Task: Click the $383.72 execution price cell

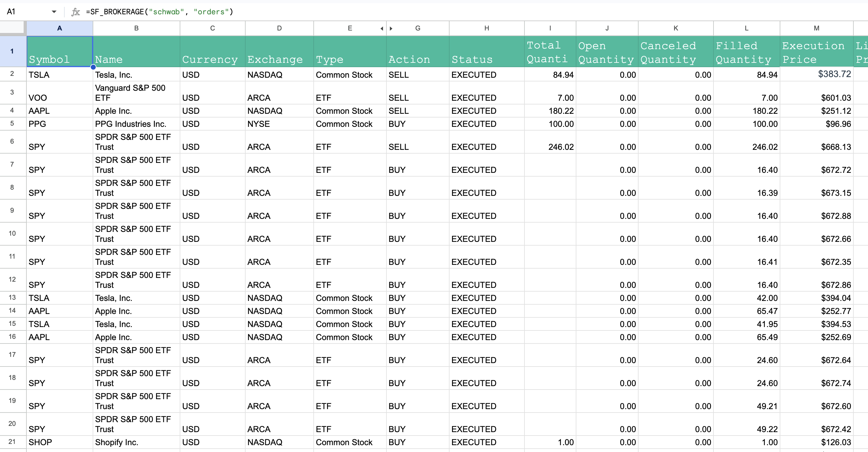Action: pos(817,74)
